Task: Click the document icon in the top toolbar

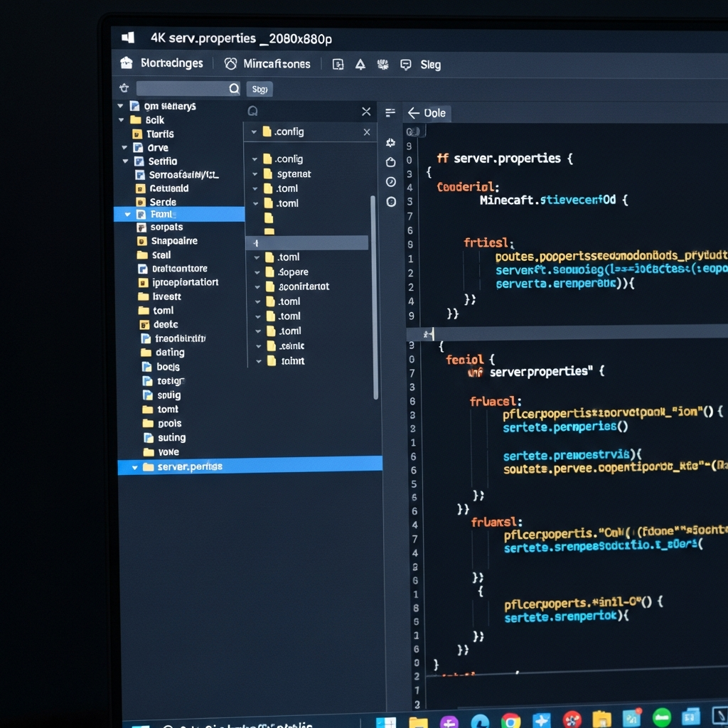Action: [338, 64]
